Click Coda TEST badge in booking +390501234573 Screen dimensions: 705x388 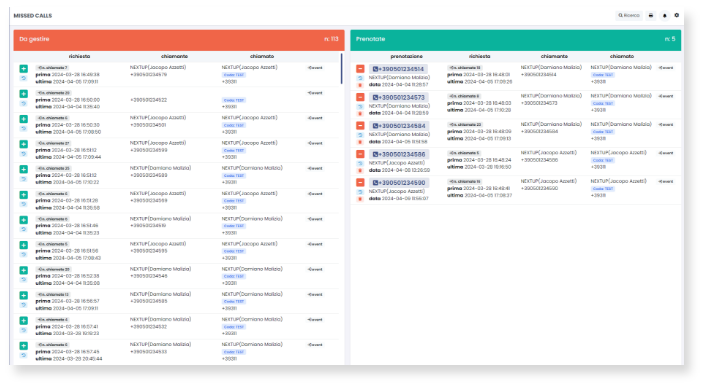(602, 103)
